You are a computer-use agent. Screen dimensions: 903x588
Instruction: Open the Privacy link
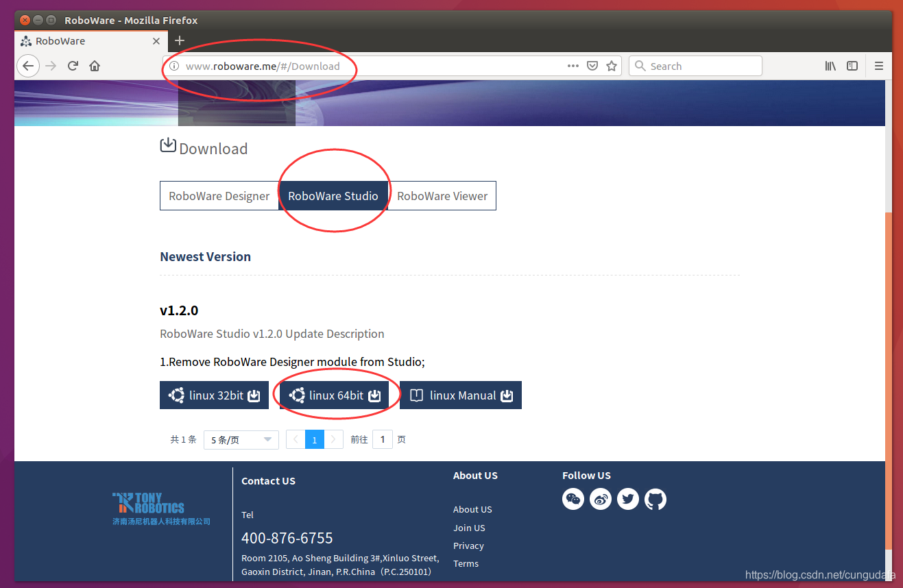(x=468, y=546)
